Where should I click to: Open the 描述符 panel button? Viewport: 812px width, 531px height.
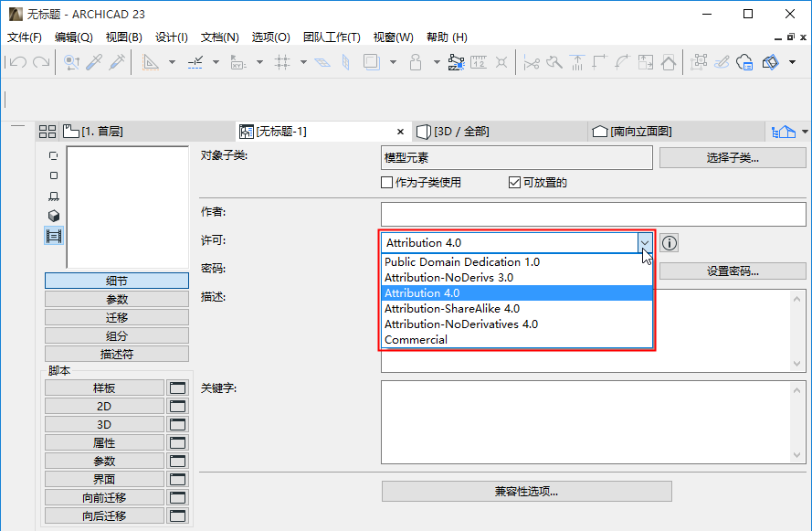pyautogui.click(x=117, y=355)
